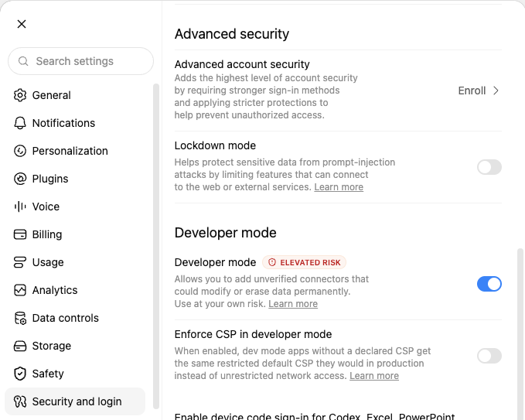Click Enroll for advanced account security

[x=472, y=90]
